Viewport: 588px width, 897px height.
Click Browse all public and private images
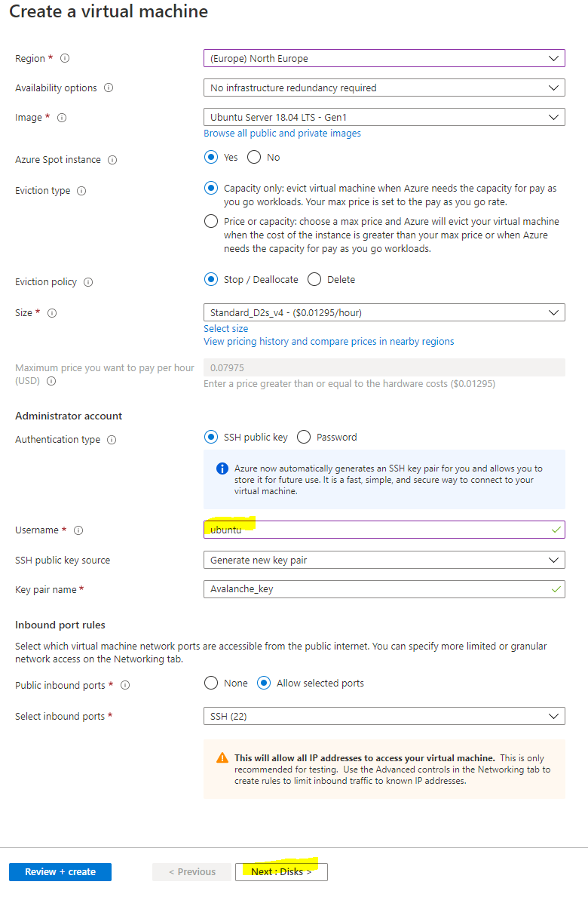point(282,134)
